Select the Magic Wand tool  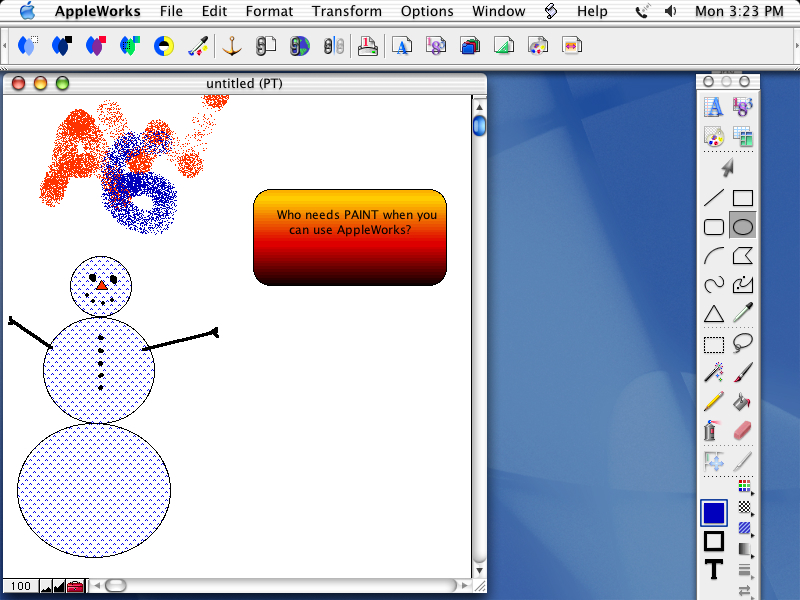pyautogui.click(x=714, y=372)
